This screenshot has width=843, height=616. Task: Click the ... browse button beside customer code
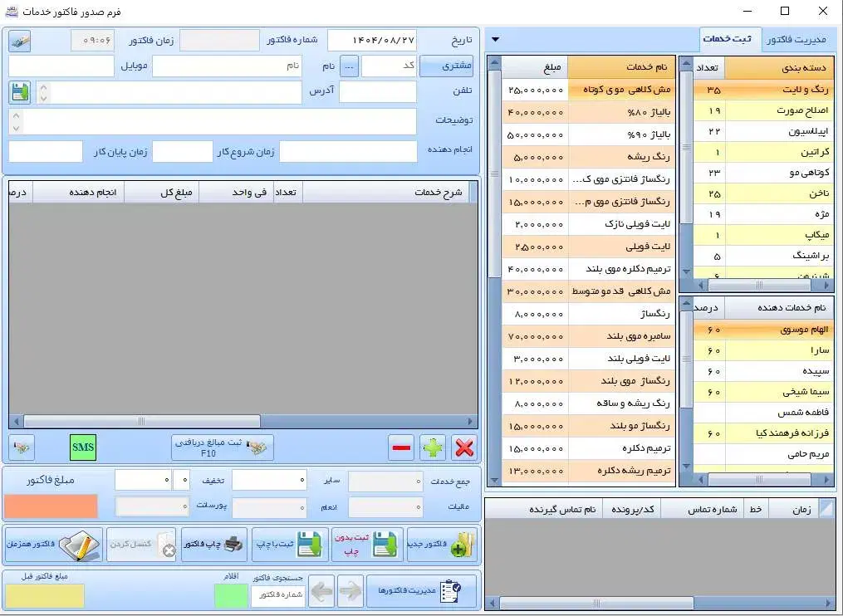coord(349,66)
